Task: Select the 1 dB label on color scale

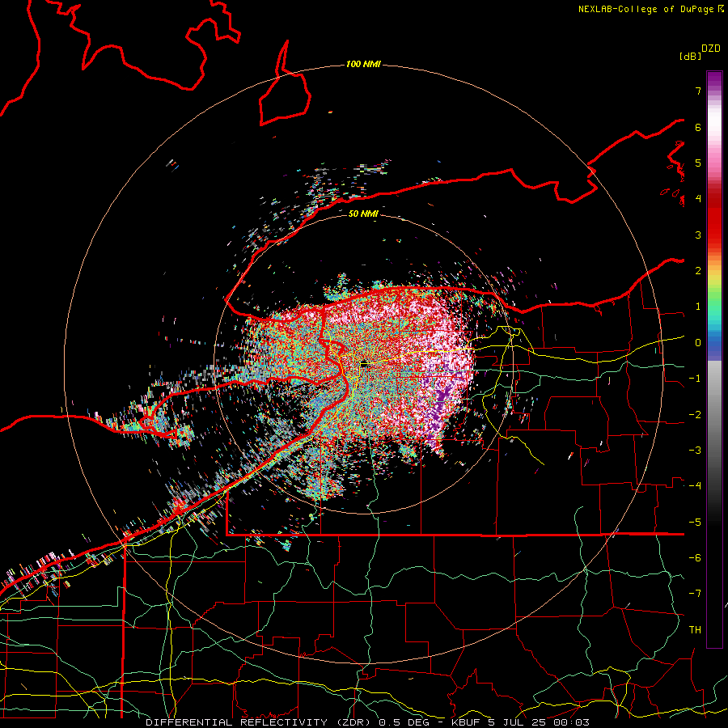Action: (x=698, y=307)
